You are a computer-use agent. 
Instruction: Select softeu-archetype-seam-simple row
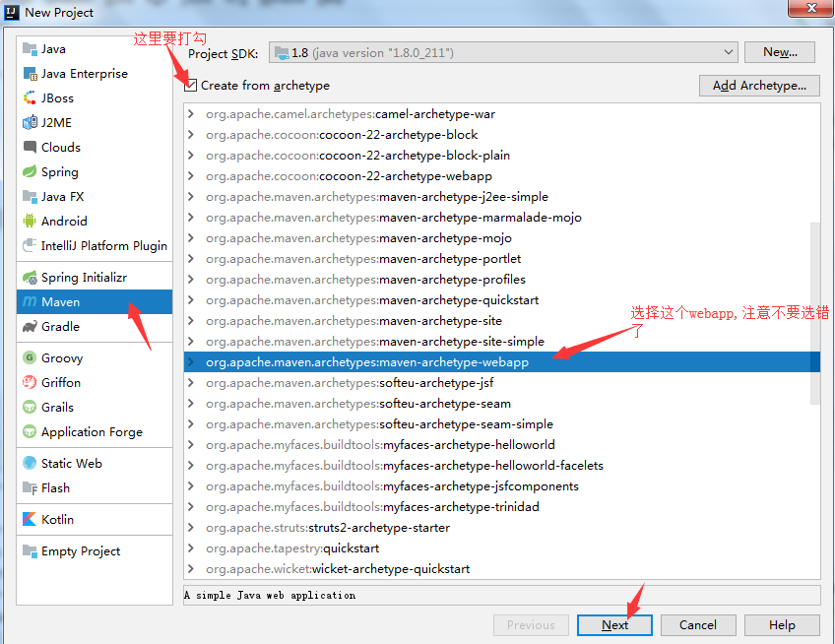501,424
